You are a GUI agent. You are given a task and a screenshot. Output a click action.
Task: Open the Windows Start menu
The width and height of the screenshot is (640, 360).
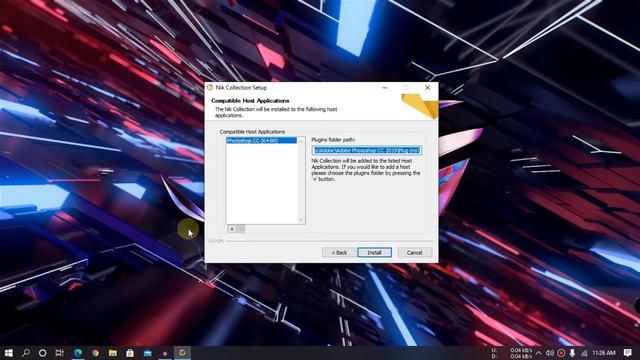click(x=9, y=353)
